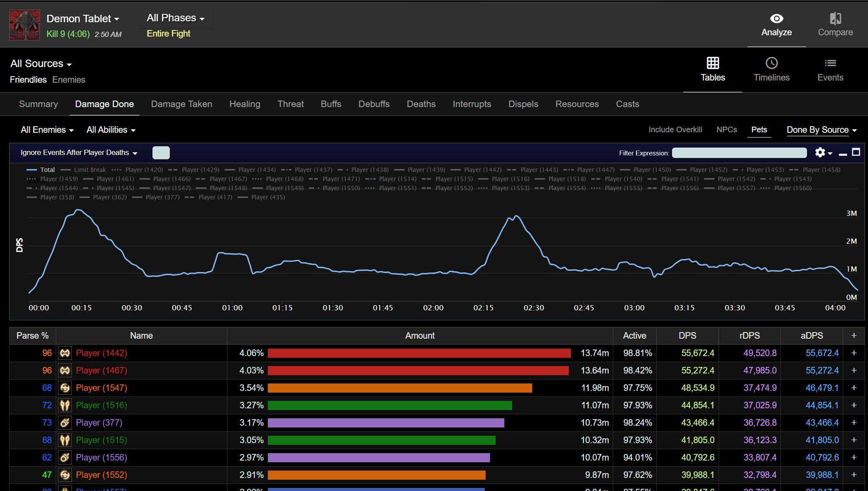Open the Casts tab

tap(627, 104)
